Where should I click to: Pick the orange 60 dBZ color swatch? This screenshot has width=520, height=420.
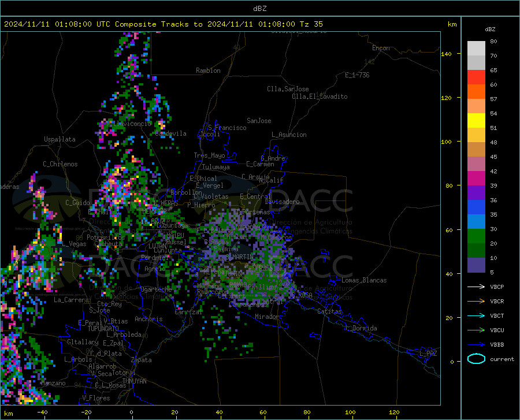(x=476, y=91)
